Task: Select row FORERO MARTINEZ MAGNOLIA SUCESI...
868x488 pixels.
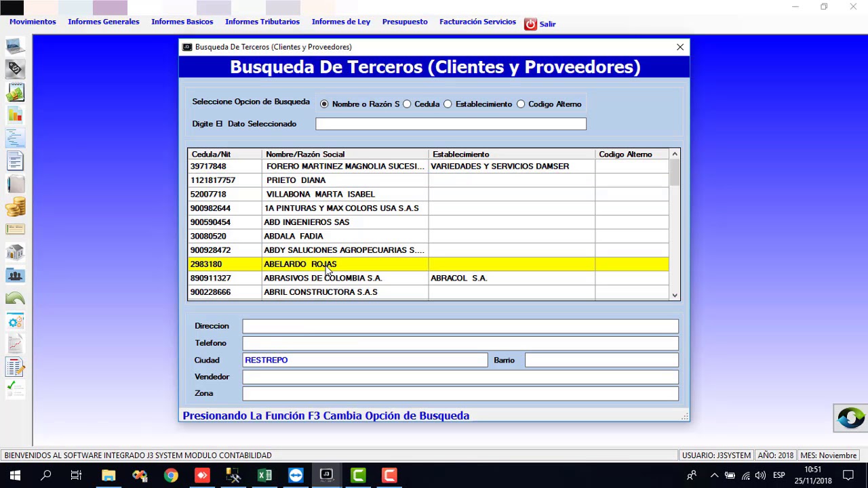Action: click(429, 166)
